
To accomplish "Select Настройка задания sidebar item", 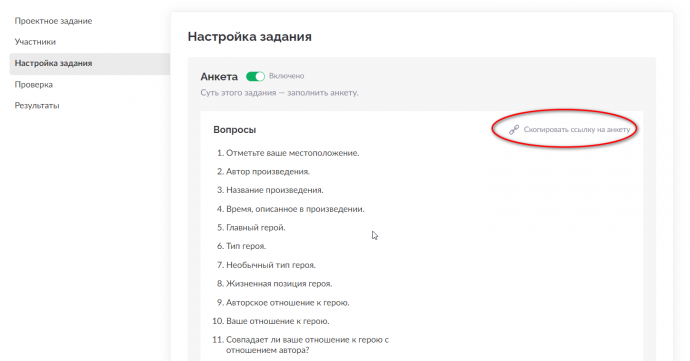I will pos(90,63).
